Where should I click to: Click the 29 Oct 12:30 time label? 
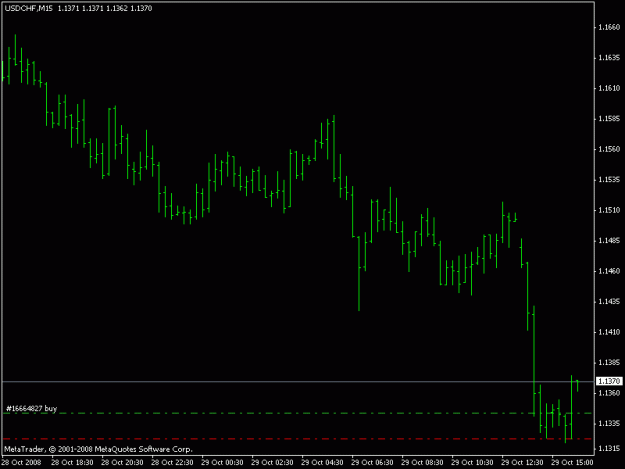coord(522,463)
